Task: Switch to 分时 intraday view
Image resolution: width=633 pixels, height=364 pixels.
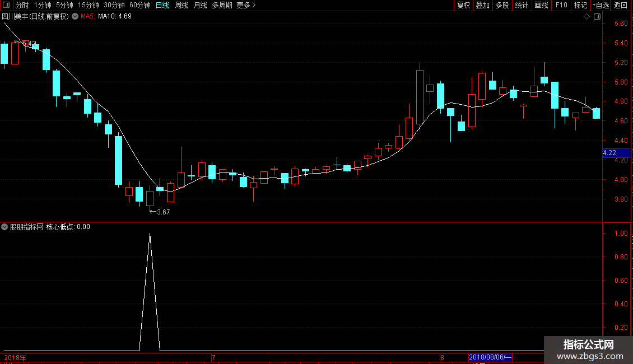Action: (22, 5)
